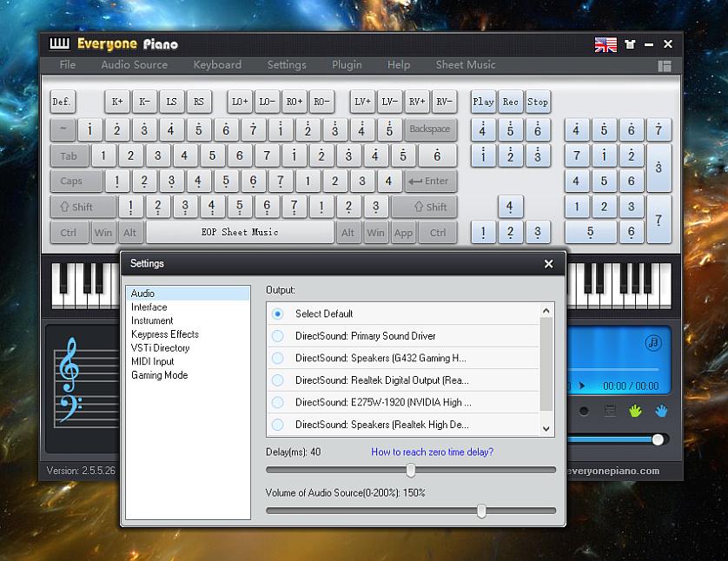Click the layout toggle icon in menu bar
Image resolution: width=728 pixels, height=561 pixels.
(x=665, y=66)
